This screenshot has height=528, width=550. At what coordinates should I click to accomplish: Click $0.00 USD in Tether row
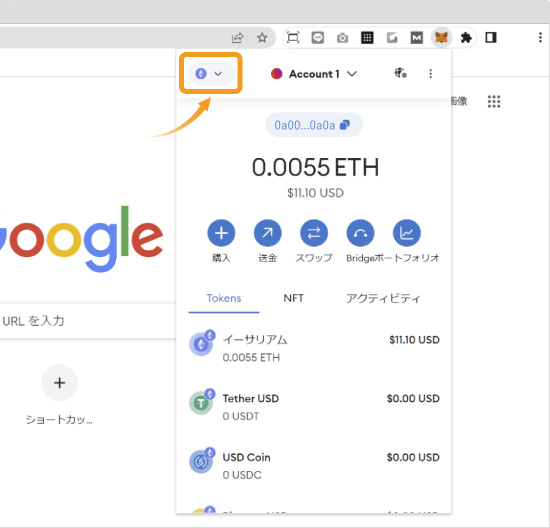pos(413,399)
